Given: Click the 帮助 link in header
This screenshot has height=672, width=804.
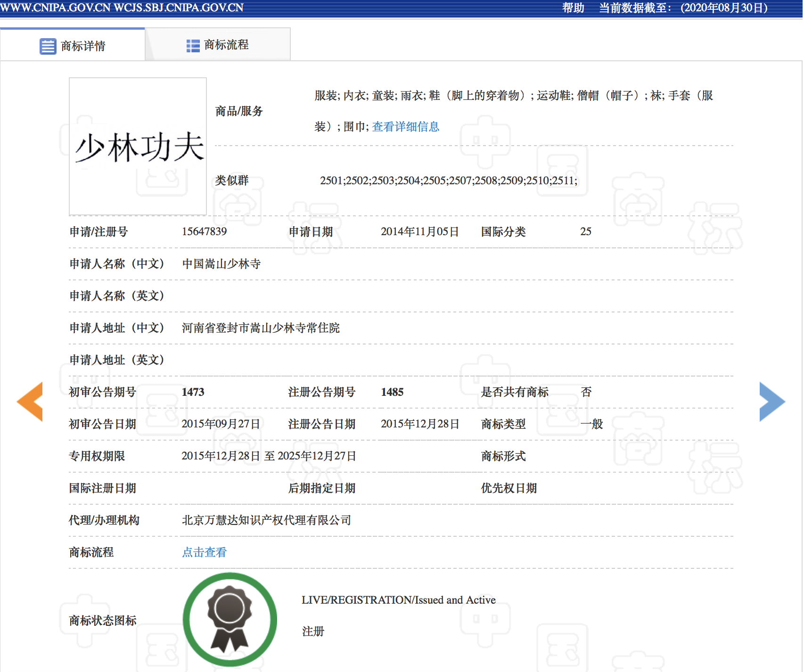Looking at the screenshot, I should tap(573, 8).
